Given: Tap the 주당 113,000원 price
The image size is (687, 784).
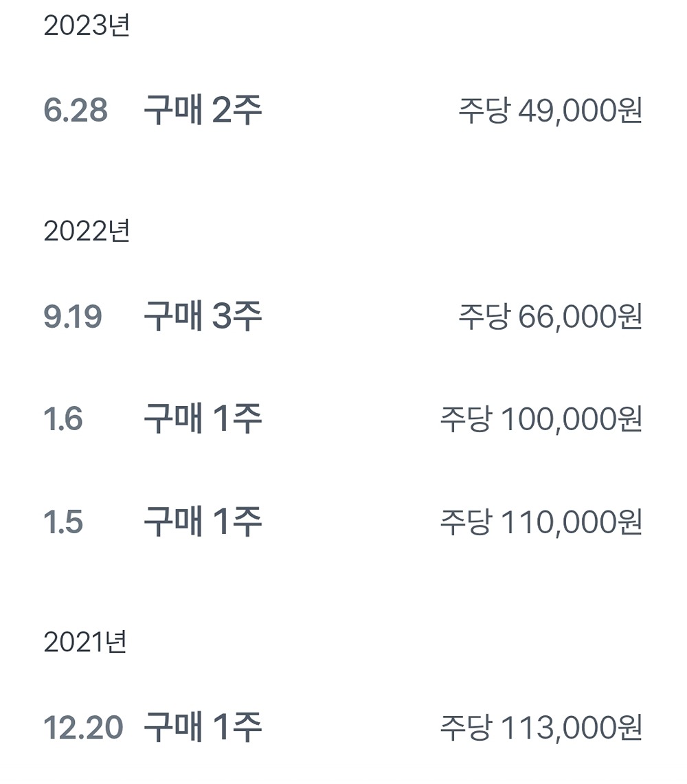Looking at the screenshot, I should pyautogui.click(x=541, y=728).
